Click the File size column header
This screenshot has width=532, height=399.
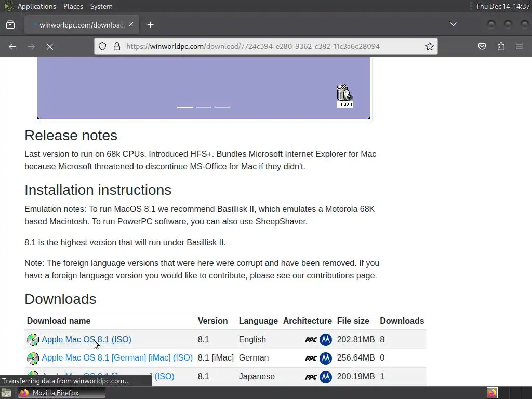pos(353,321)
